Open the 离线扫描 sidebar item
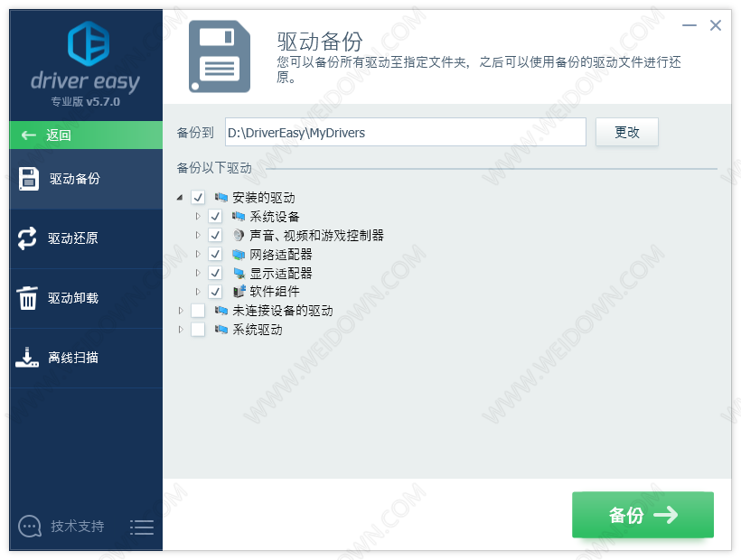The height and width of the screenshot is (560, 741). point(86,358)
